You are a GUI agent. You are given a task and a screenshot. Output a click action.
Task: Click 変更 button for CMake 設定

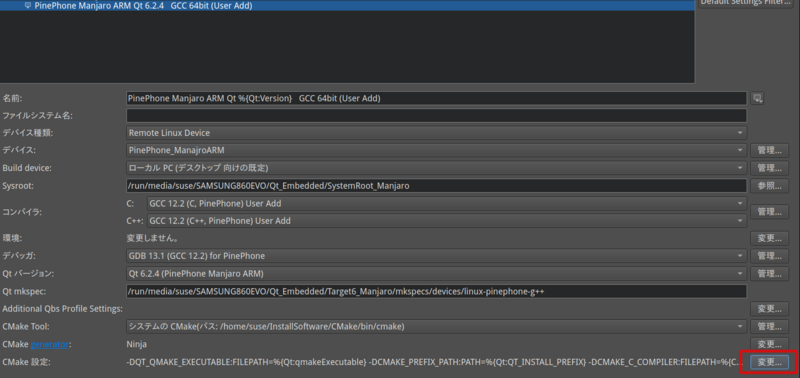point(769,362)
